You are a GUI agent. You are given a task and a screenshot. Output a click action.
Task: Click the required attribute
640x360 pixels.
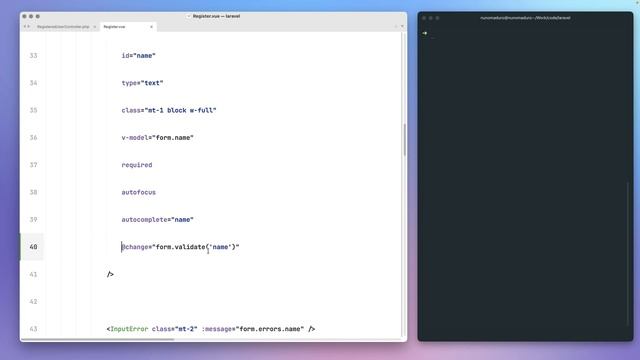tap(137, 165)
